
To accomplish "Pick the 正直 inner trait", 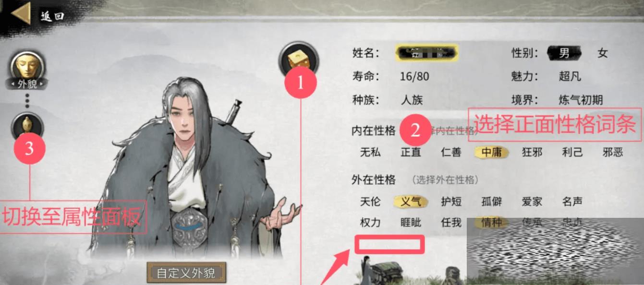I will (x=411, y=152).
